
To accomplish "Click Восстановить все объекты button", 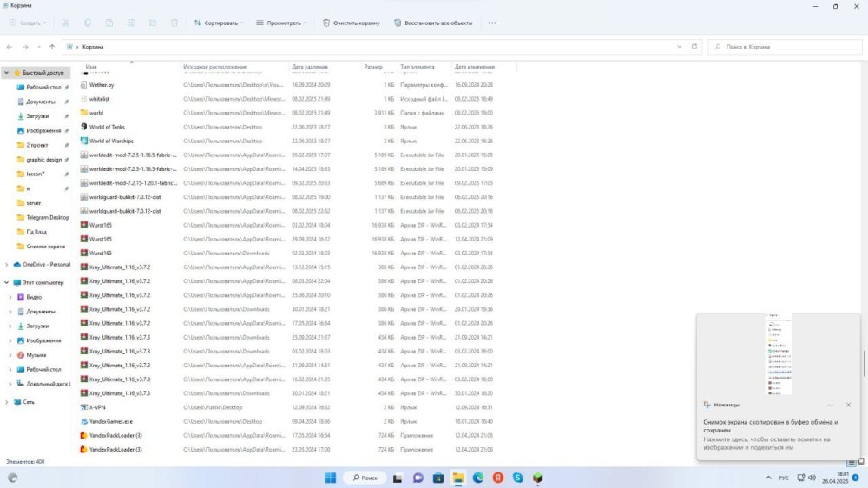I will 433,23.
